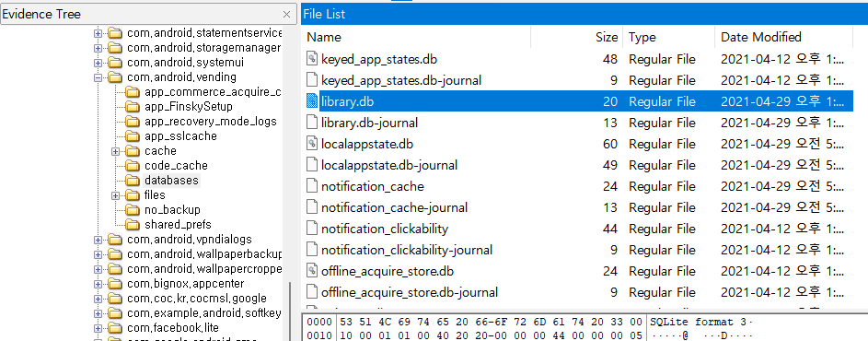Select the keyed_app_states.db-journal file name
This screenshot has width=868, height=341.
pyautogui.click(x=401, y=80)
